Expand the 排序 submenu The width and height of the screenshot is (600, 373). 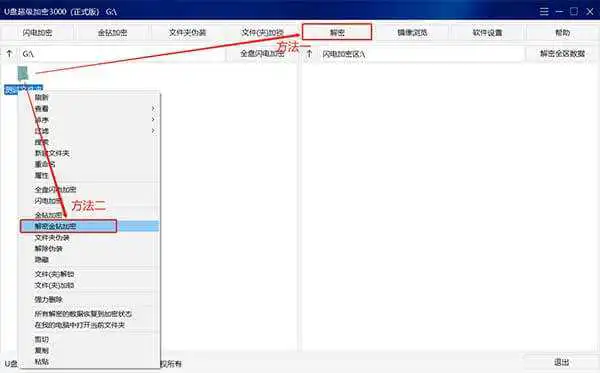(x=89, y=120)
